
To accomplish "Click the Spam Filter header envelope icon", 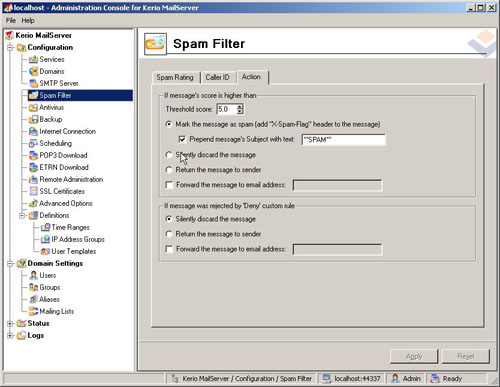I will tap(155, 44).
